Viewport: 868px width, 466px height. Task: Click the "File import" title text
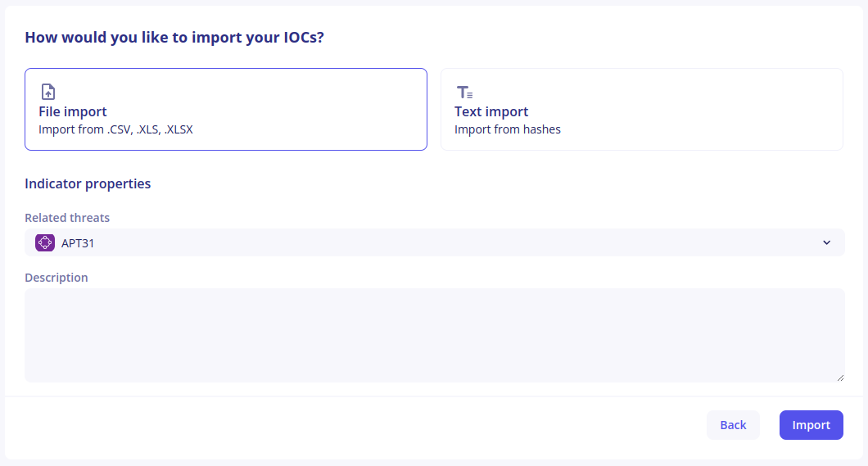click(x=73, y=111)
